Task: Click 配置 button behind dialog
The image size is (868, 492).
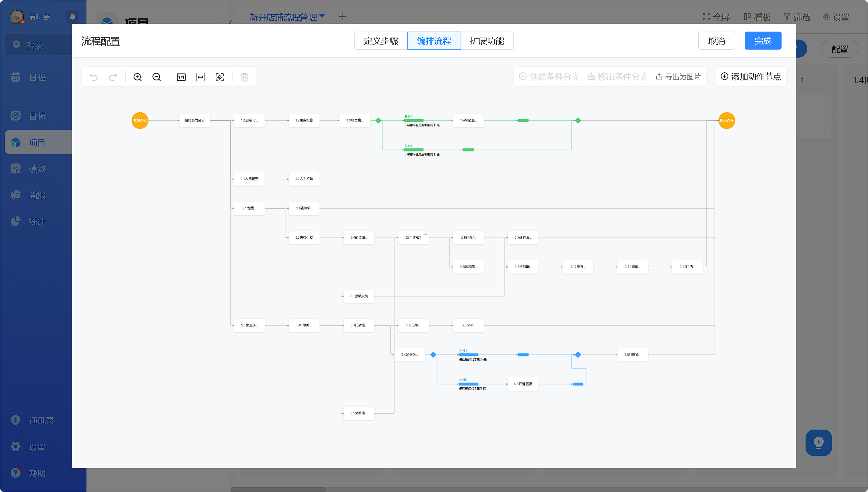Action: 840,49
